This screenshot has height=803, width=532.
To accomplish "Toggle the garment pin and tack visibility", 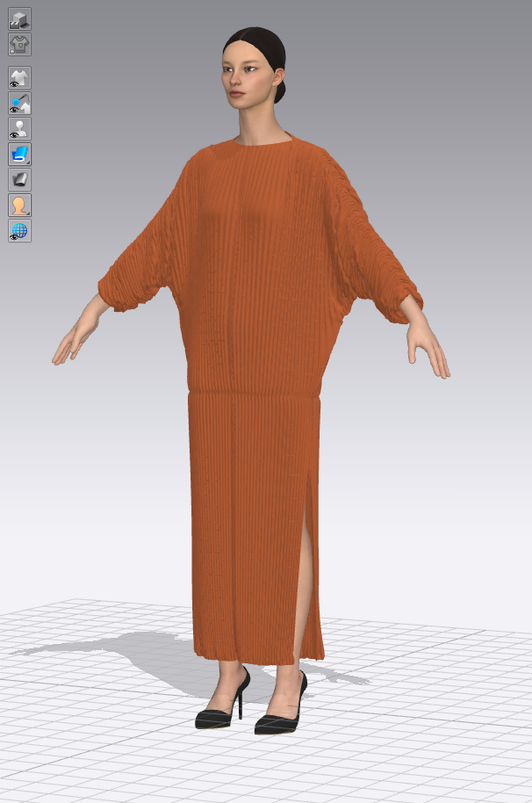I will [x=19, y=104].
